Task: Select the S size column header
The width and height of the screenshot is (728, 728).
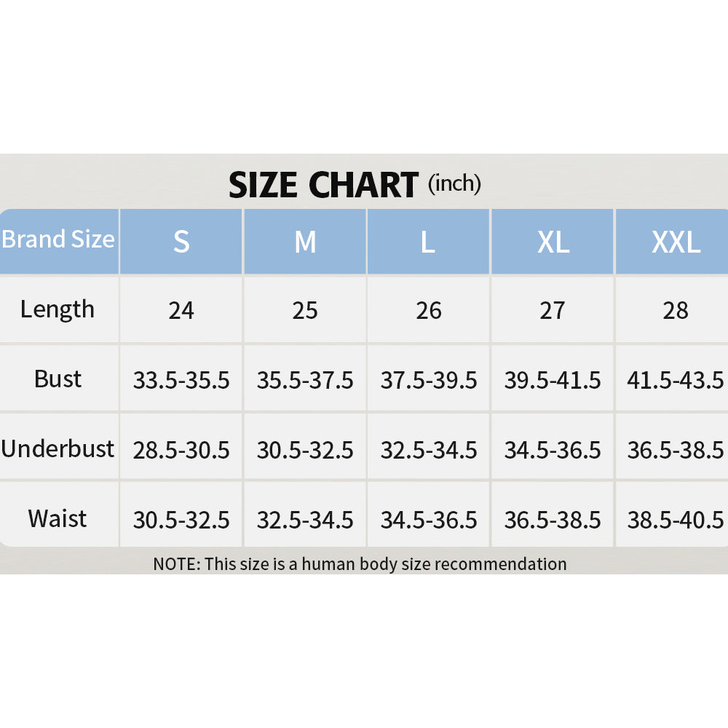Action: click(181, 242)
